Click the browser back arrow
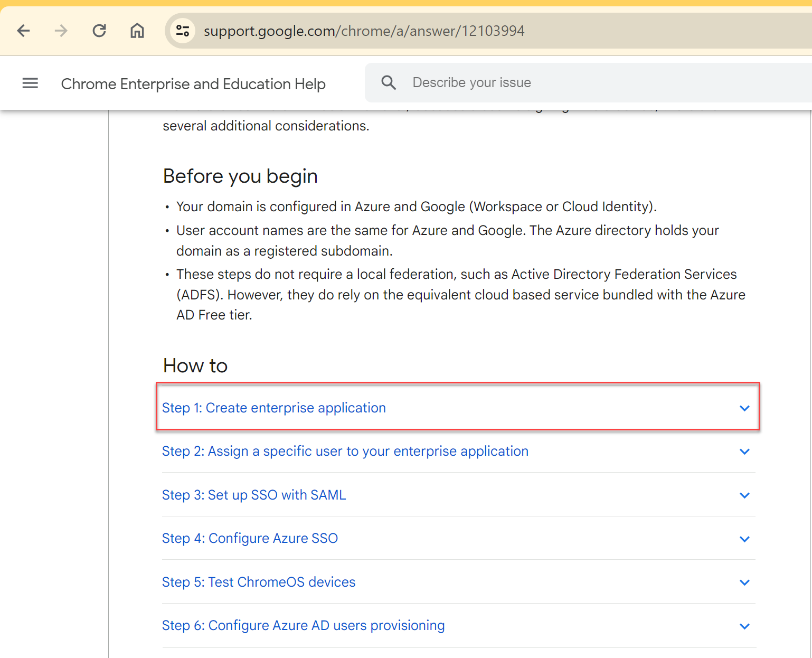This screenshot has height=658, width=812. (x=24, y=31)
